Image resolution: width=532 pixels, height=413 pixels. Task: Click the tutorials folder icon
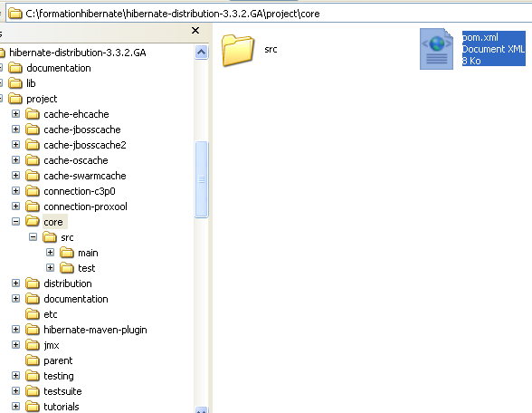33,407
